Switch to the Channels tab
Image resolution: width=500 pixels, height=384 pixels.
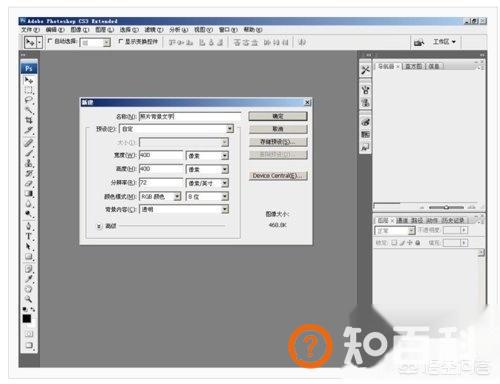[402, 220]
